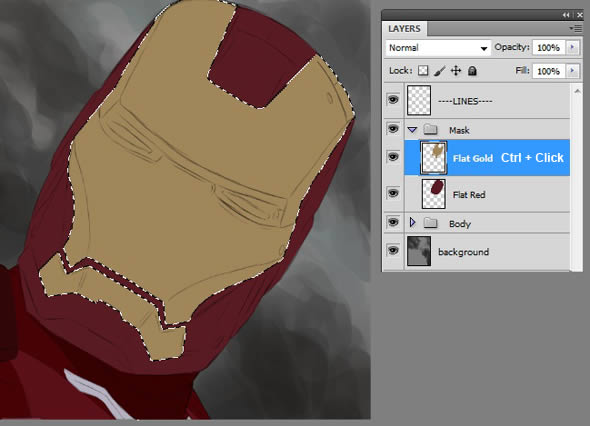Collapse the panel with double-arrow icon

tap(566, 15)
